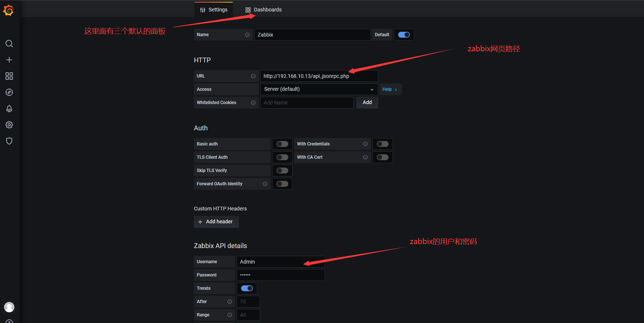Open the Access Server (default) dropdown
The height and width of the screenshot is (323, 644).
click(x=318, y=89)
